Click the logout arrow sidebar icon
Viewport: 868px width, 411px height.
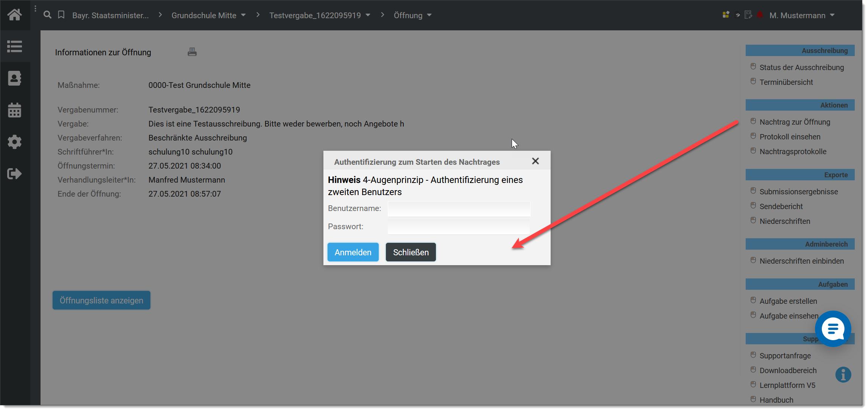tap(14, 174)
